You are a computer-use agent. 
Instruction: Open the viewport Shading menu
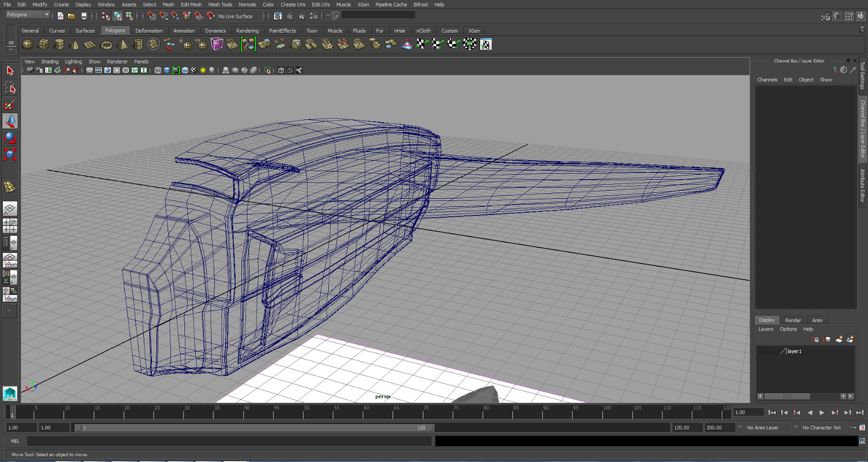click(50, 62)
